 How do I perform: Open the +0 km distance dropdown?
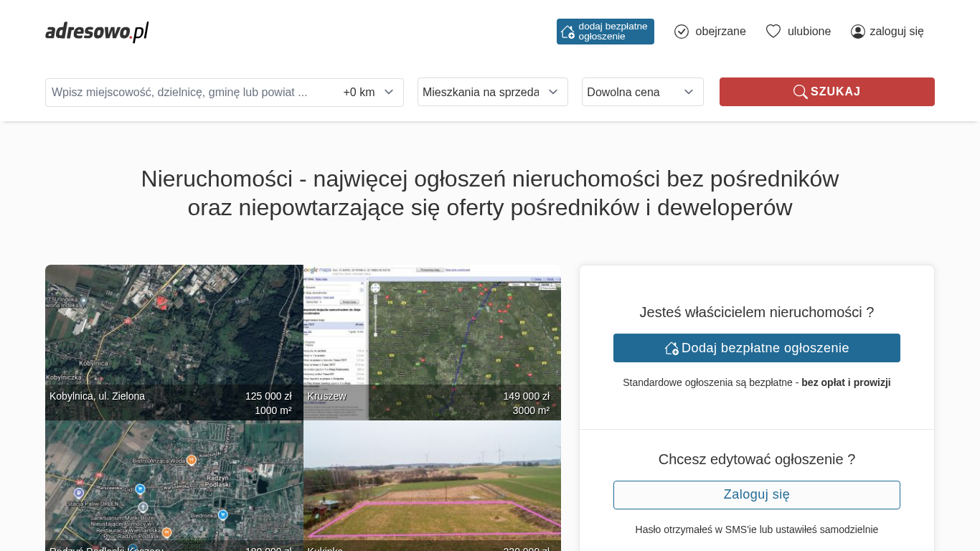(x=369, y=92)
